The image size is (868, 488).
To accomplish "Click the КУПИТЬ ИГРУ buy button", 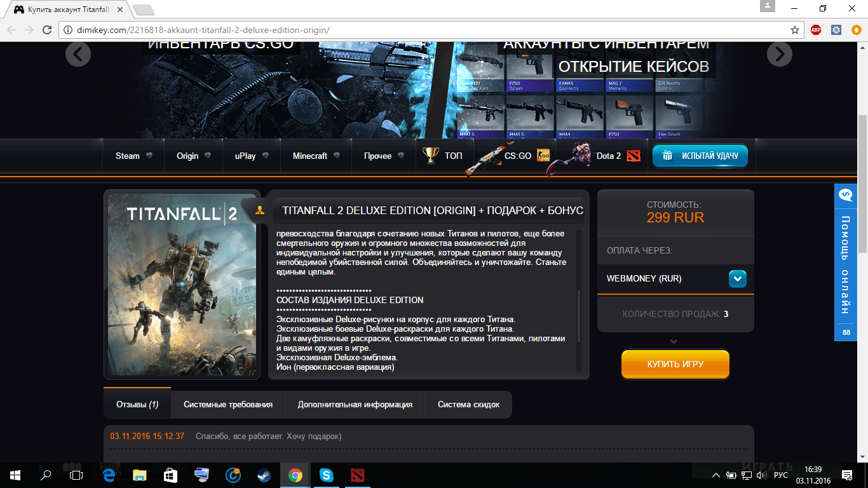I will 675,364.
